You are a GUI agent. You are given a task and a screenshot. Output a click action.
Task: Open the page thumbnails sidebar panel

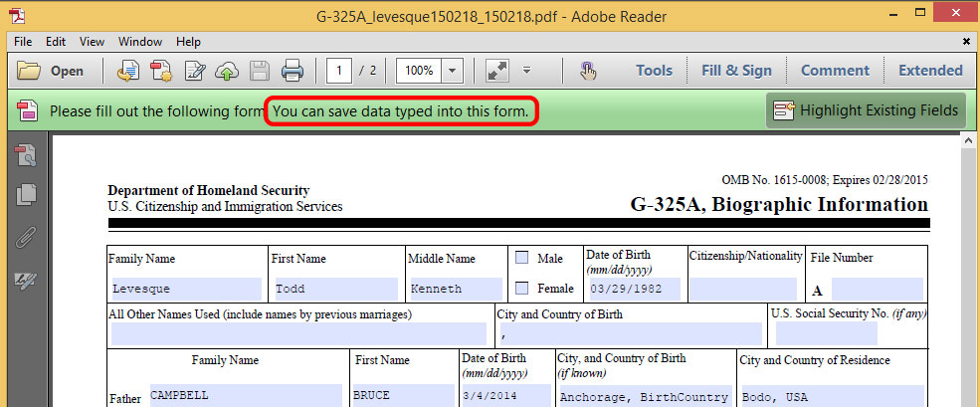[26, 195]
